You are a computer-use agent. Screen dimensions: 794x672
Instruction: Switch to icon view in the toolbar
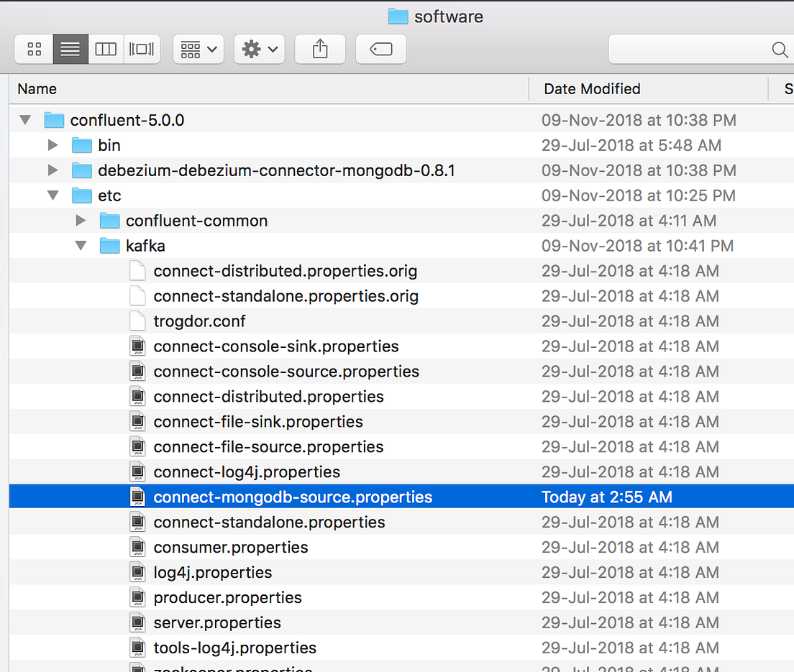33,49
